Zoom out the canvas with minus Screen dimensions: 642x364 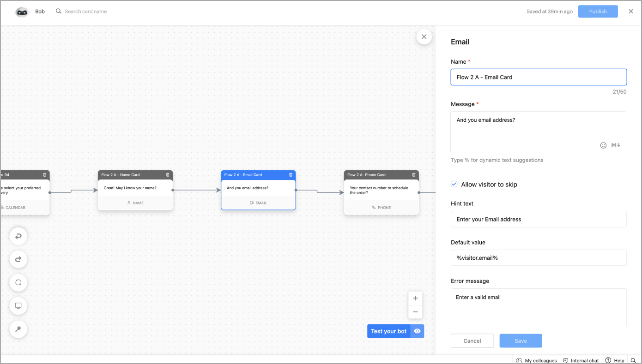tap(415, 312)
